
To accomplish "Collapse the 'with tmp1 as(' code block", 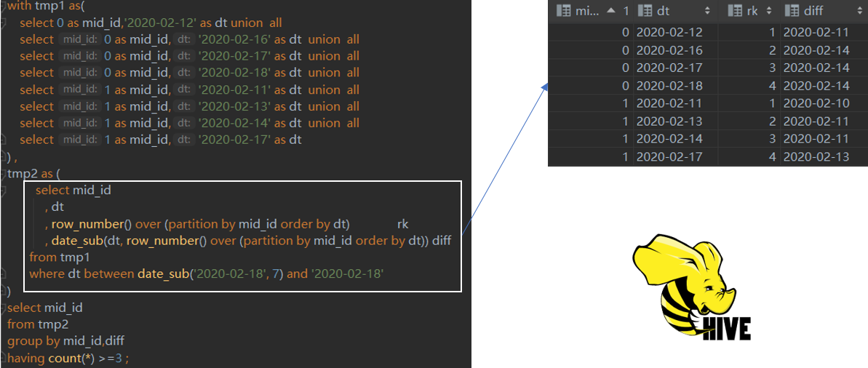I will (4, 6).
